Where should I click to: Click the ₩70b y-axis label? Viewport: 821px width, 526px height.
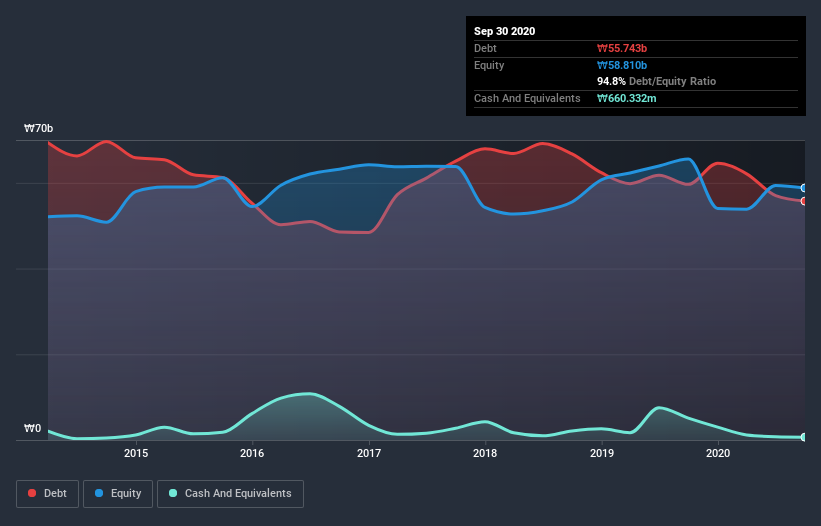pos(38,128)
